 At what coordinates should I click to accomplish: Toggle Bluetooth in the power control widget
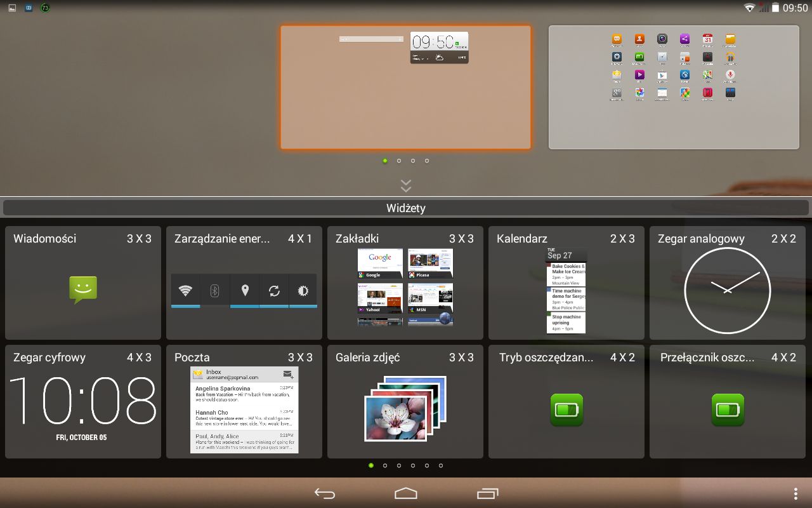(214, 291)
